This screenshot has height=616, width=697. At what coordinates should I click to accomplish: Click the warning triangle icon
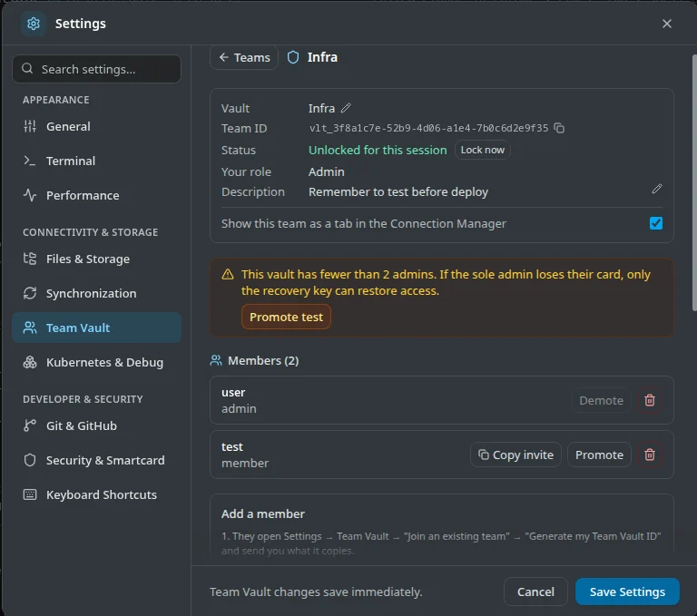[228, 274]
